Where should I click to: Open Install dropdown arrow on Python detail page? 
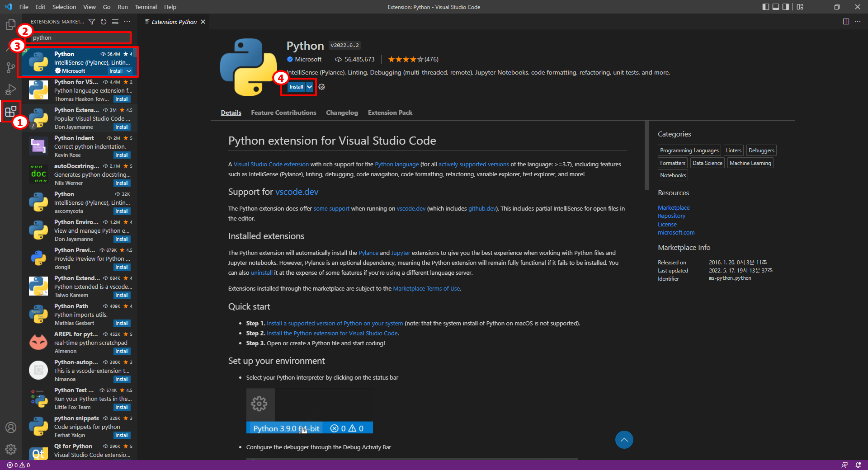(310, 87)
